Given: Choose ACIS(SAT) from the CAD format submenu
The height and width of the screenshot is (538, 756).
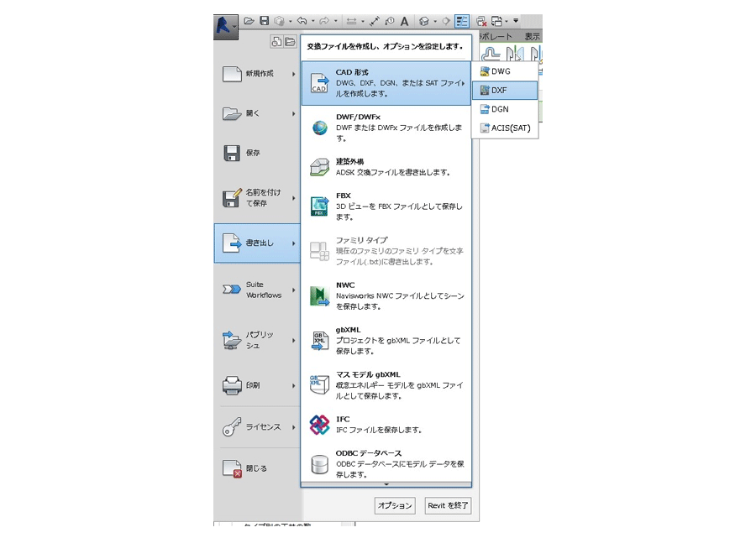Looking at the screenshot, I should click(x=505, y=128).
